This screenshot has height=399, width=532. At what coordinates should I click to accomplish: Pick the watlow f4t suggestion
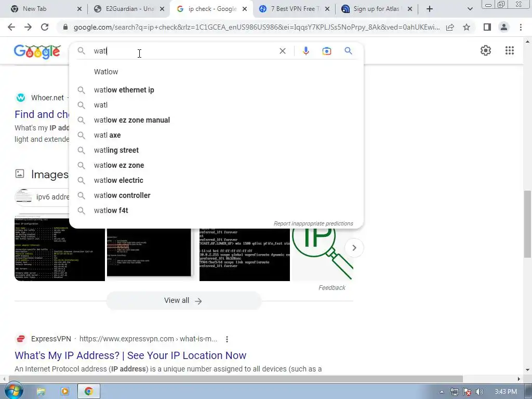(x=216, y=210)
